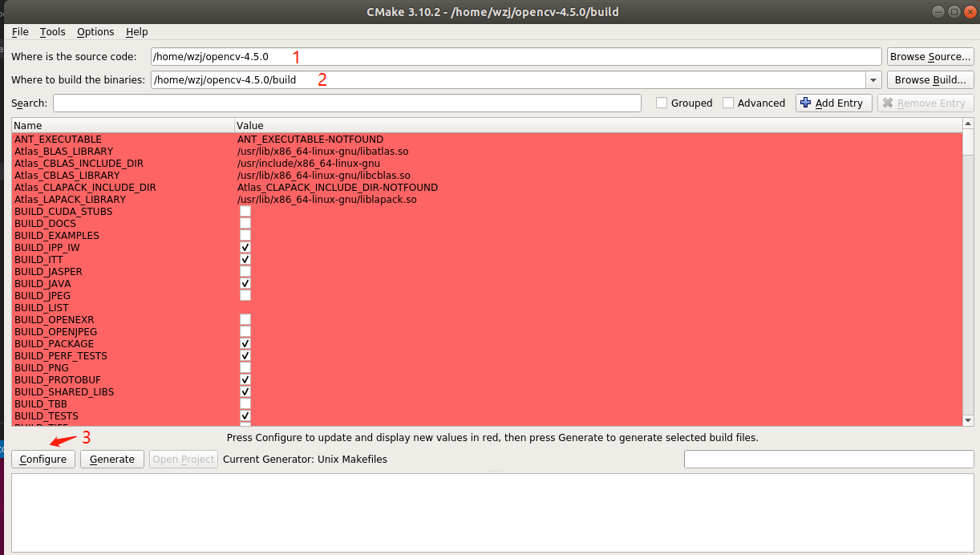This screenshot has width=980, height=555.
Task: Click the Configure button
Action: tap(43, 460)
